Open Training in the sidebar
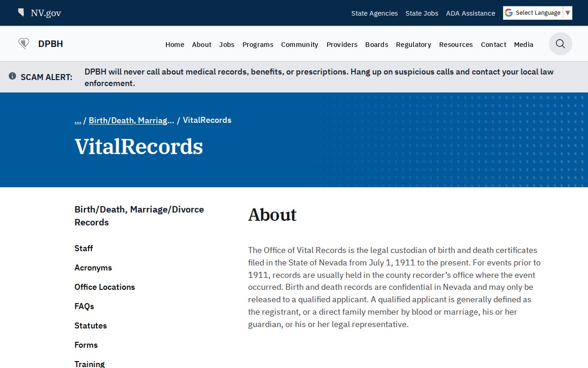 click(x=90, y=364)
